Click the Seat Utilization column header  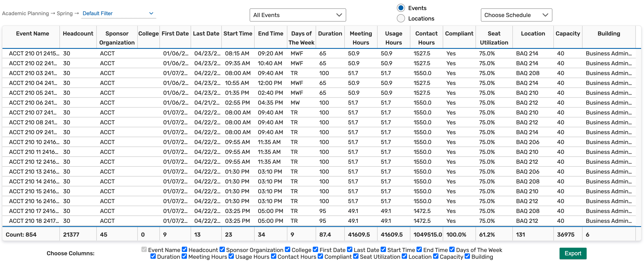pyautogui.click(x=494, y=38)
